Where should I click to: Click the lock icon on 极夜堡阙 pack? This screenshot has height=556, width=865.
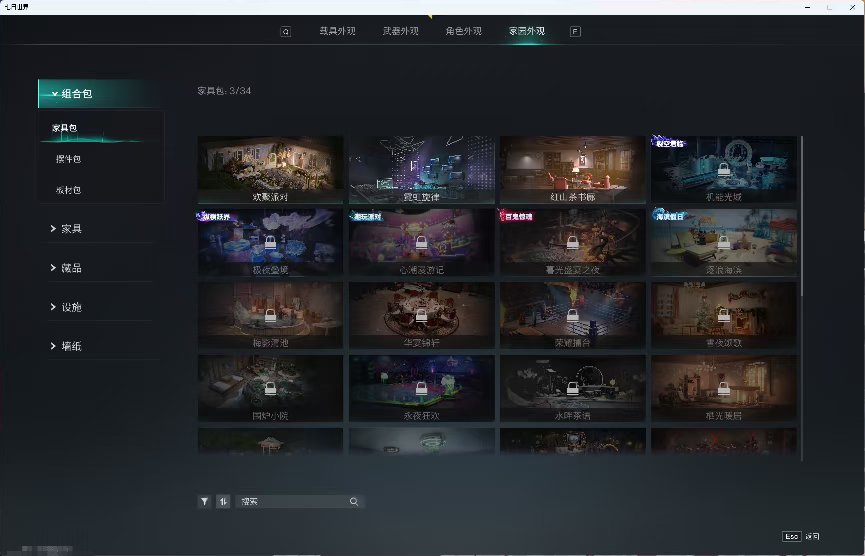tap(270, 243)
